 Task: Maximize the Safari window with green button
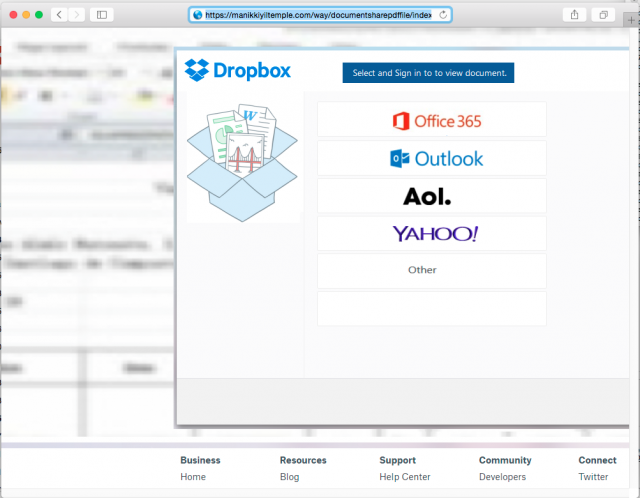39,15
